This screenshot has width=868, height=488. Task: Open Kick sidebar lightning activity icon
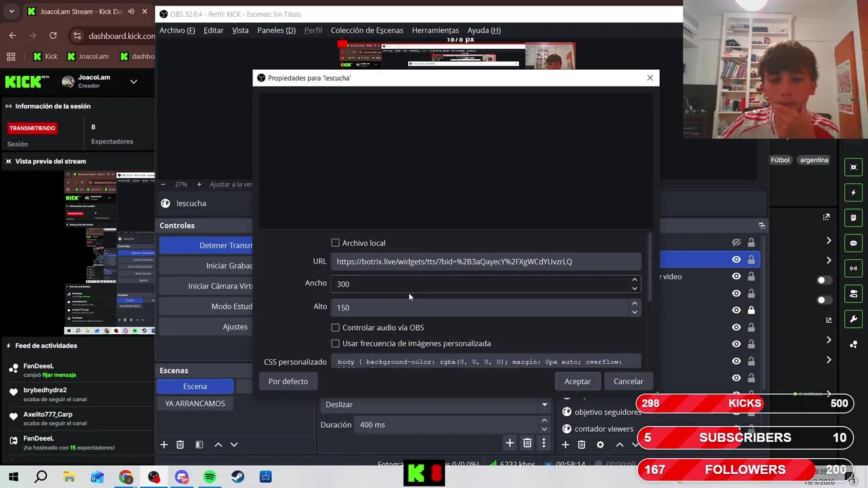pyautogui.click(x=853, y=192)
